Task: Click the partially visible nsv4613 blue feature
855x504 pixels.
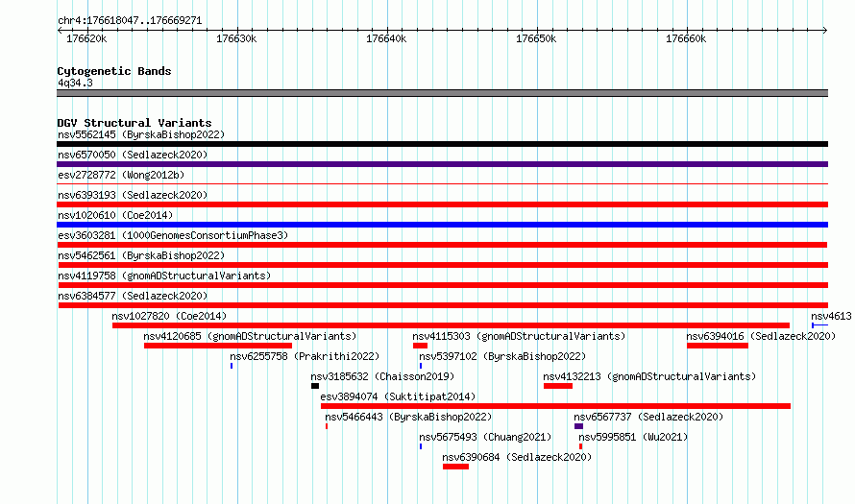Action: tap(820, 325)
